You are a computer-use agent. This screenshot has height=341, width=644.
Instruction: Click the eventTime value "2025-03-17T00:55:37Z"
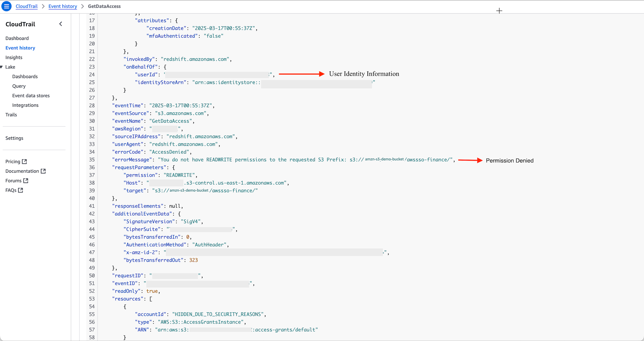(x=180, y=106)
